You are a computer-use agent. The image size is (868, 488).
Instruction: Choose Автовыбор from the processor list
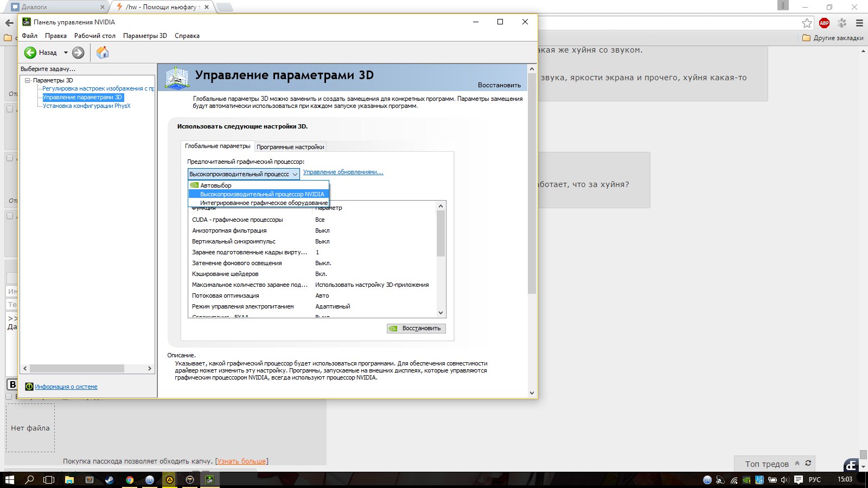[259, 185]
